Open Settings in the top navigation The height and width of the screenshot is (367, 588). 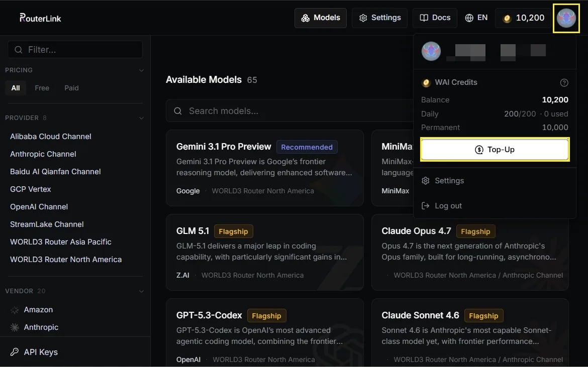379,18
